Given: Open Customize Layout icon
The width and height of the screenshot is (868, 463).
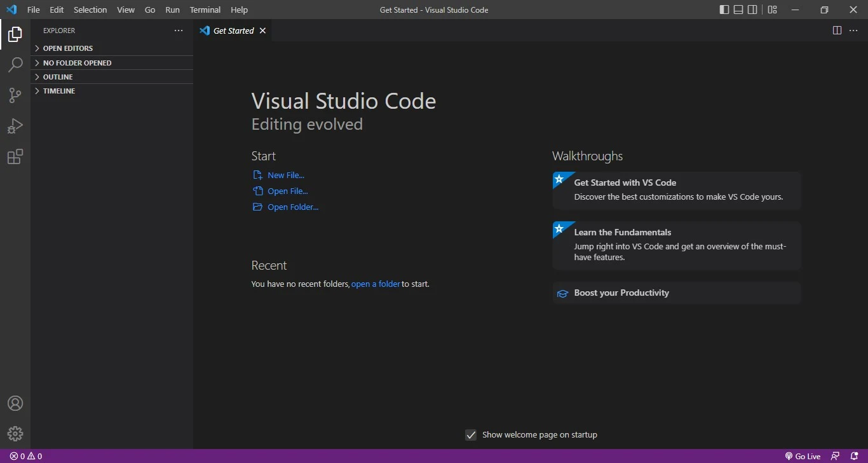Looking at the screenshot, I should [772, 10].
